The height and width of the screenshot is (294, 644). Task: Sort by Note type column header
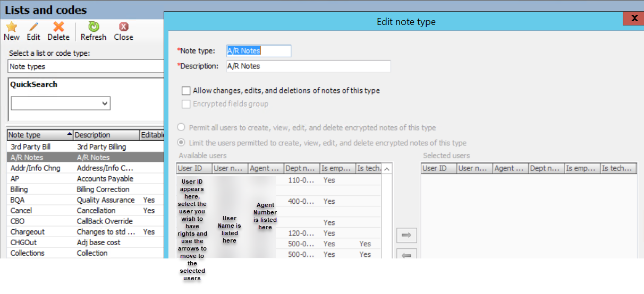click(x=40, y=135)
